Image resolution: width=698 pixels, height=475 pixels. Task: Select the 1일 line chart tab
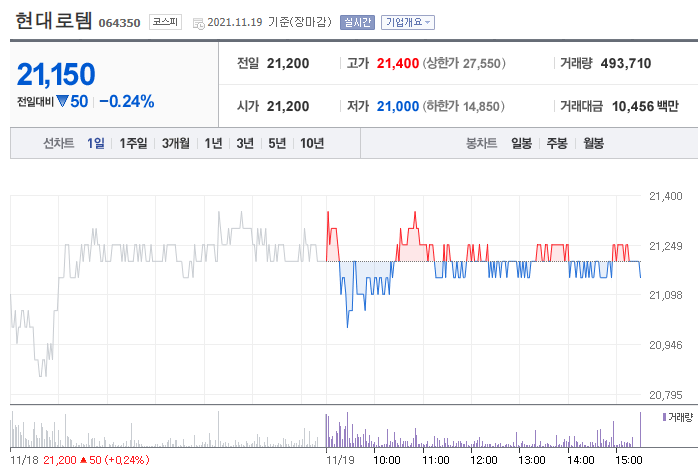[96, 143]
